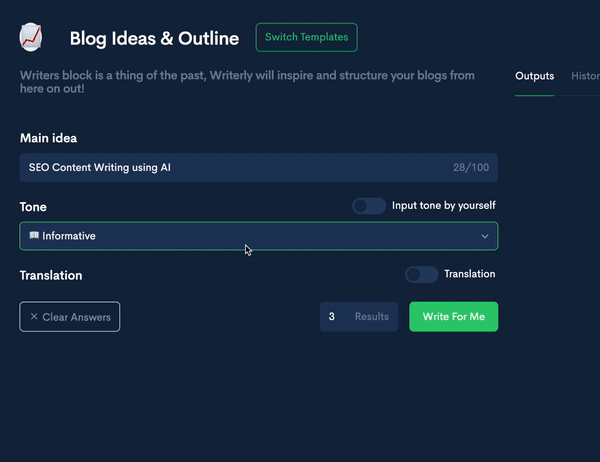Select the Outputs tab
600x462 pixels.
tap(534, 76)
